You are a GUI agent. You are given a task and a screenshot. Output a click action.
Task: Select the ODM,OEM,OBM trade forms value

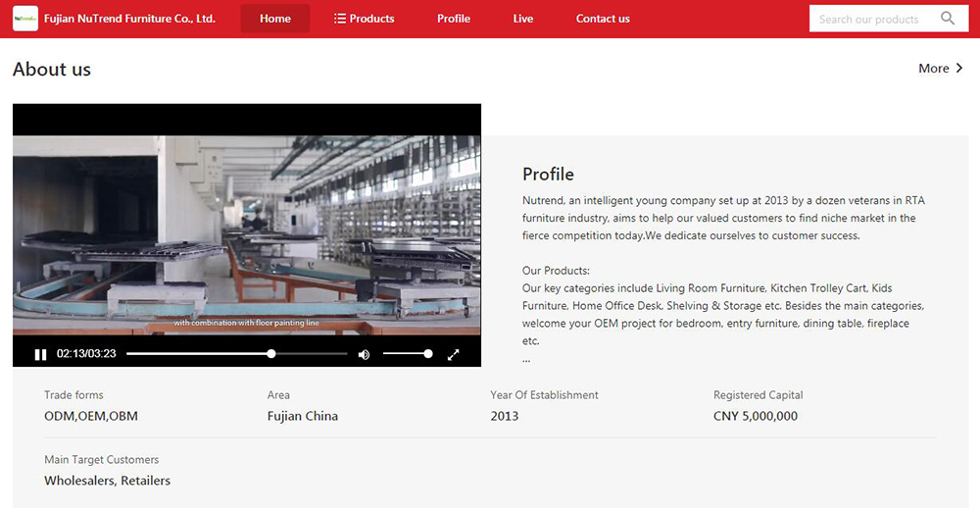coord(91,416)
